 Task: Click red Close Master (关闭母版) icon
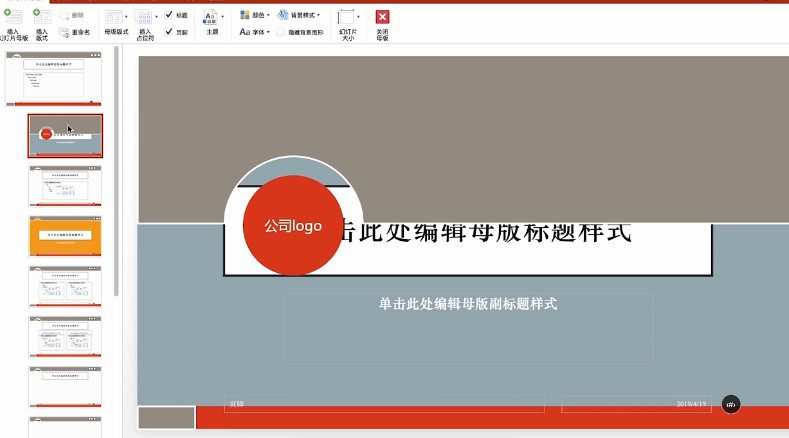click(x=382, y=17)
